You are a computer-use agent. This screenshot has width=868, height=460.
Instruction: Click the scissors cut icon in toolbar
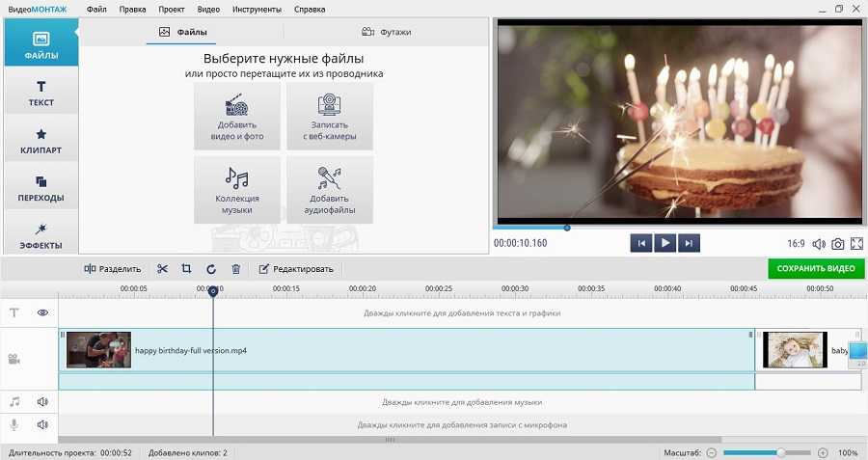point(162,269)
